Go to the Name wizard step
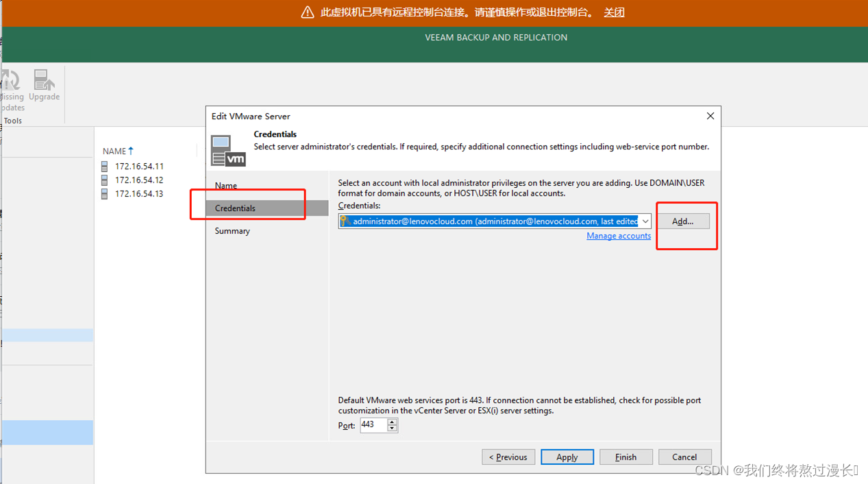 coord(226,186)
